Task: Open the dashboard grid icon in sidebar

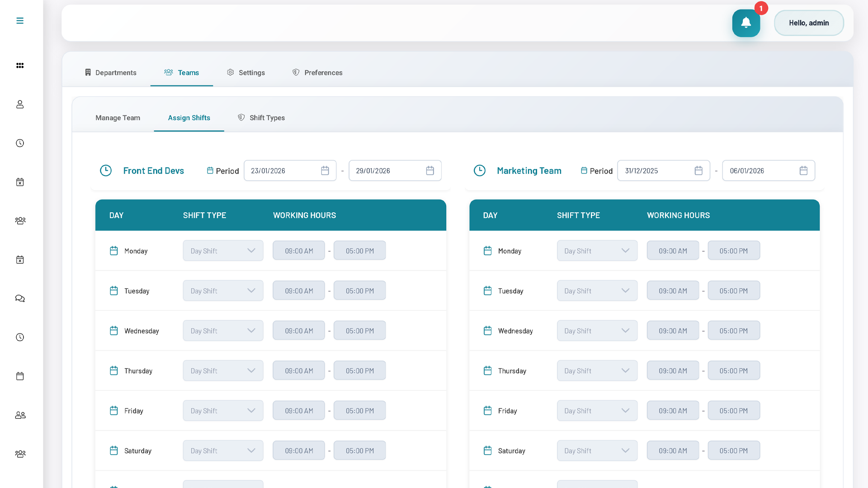Action: [x=20, y=66]
